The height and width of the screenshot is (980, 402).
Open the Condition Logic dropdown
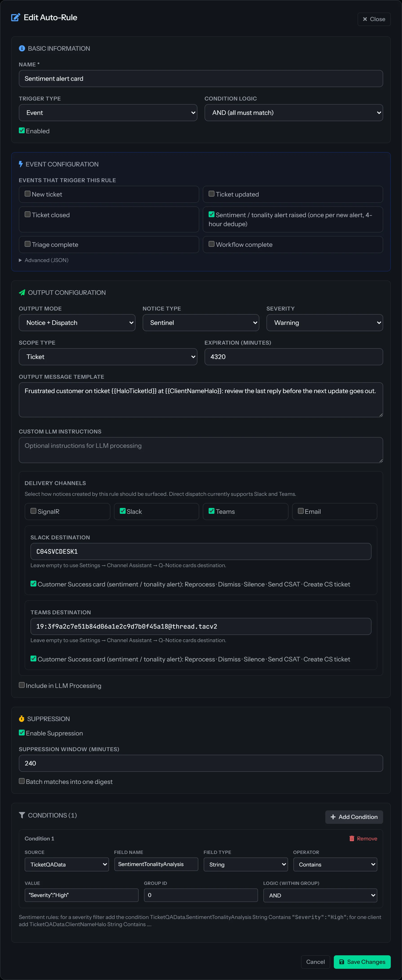[x=294, y=113]
